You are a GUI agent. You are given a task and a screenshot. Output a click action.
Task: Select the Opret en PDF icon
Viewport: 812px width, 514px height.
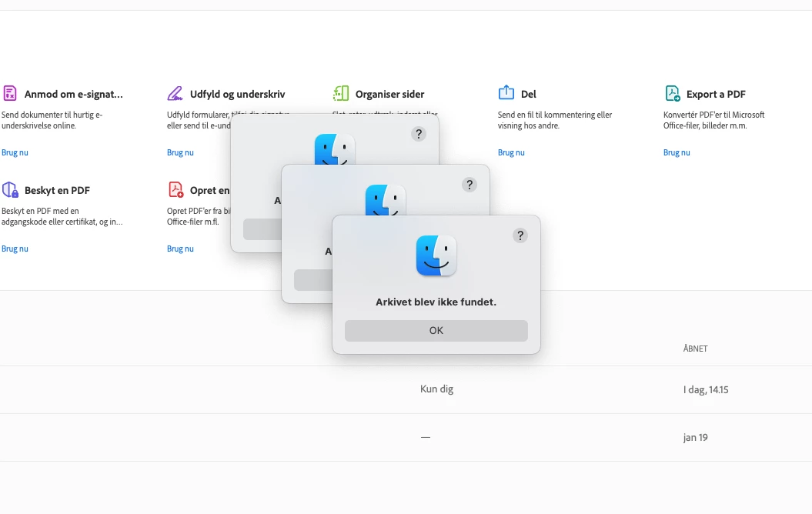pos(175,189)
